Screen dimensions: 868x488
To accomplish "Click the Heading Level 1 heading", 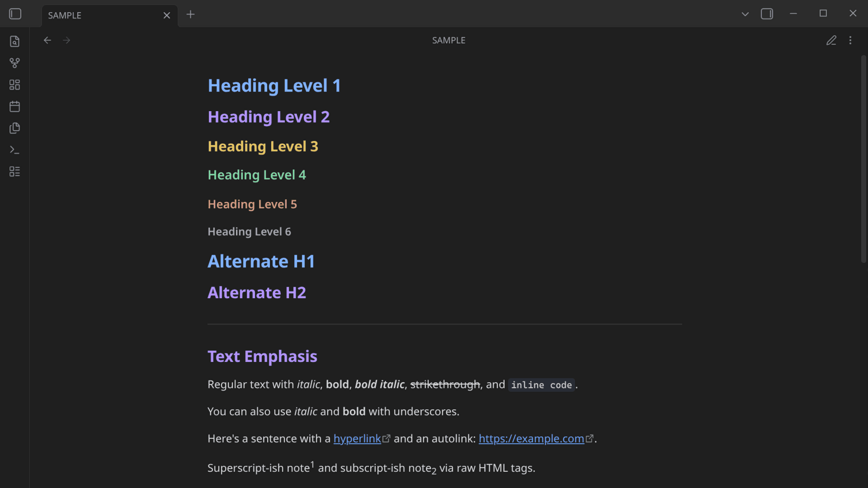I will pos(274,86).
